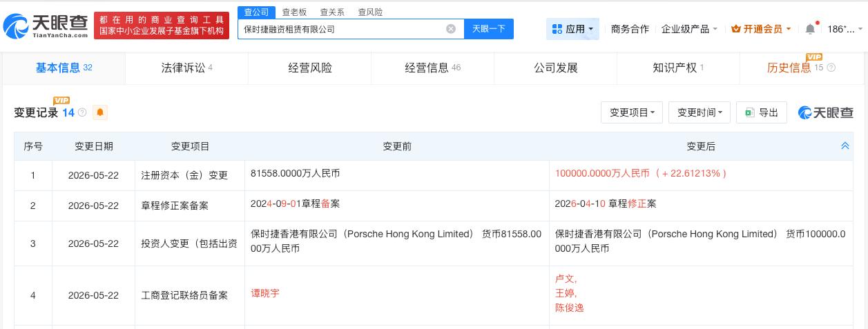The width and height of the screenshot is (868, 329).
Task: Click the name 卢文
Action: click(566, 279)
